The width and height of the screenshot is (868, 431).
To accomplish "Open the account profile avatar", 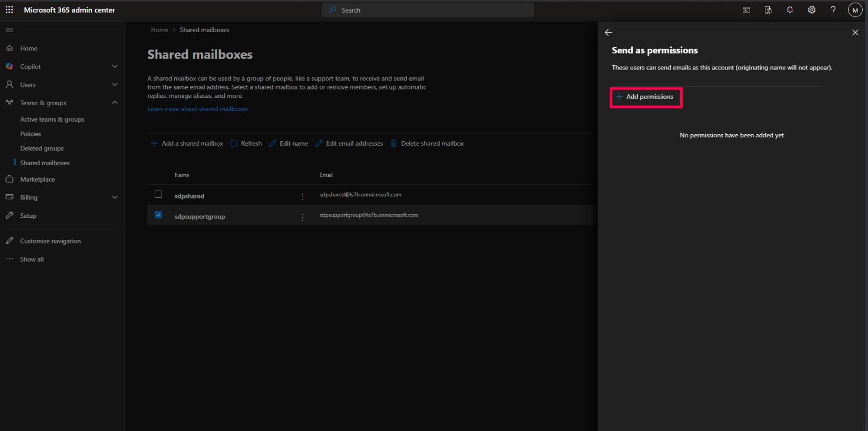I will 855,10.
